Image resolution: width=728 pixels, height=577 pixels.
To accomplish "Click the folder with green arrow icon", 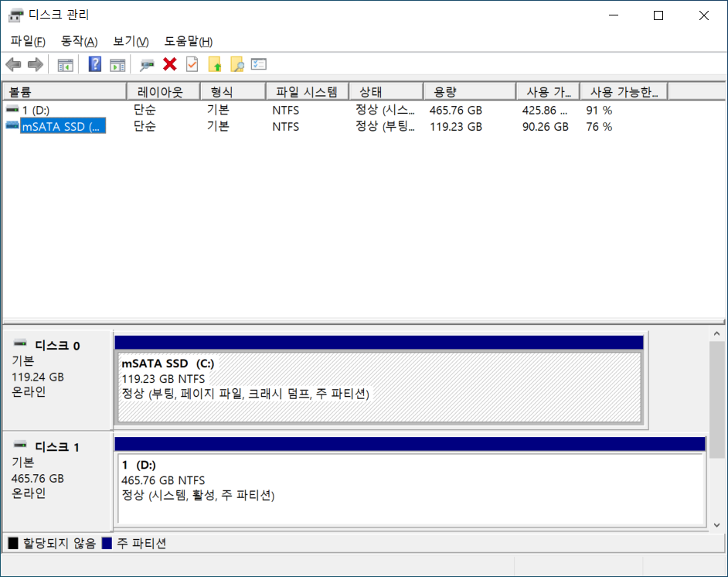I will coord(215,64).
